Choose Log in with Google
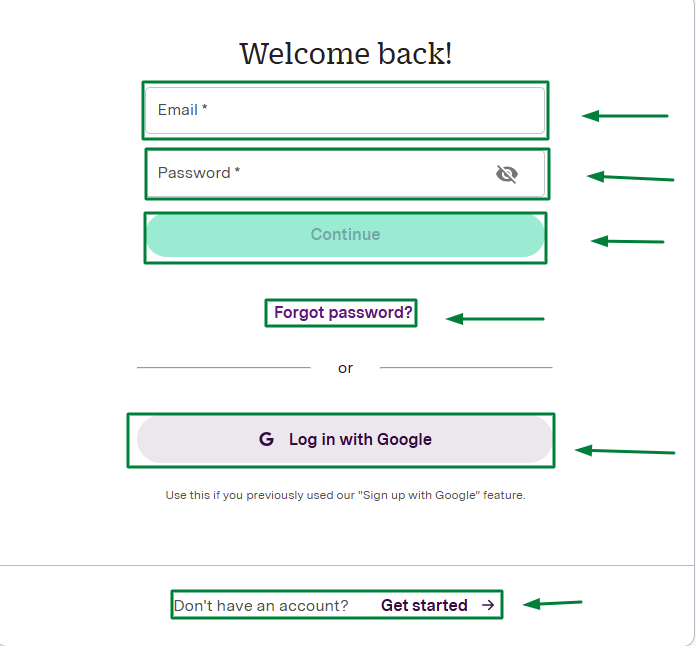The height and width of the screenshot is (646, 696). pos(344,440)
